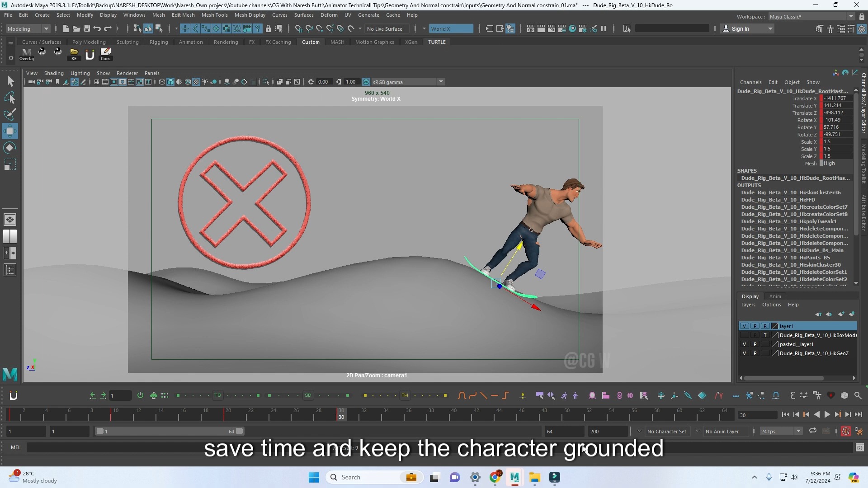Toggle visibility V for layer1

(x=744, y=326)
